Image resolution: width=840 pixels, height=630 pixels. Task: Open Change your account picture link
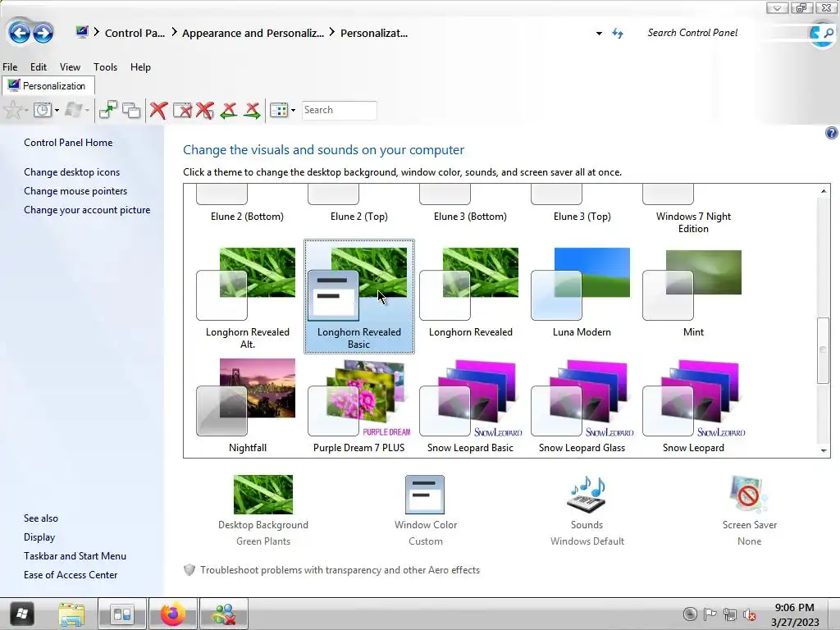(x=87, y=210)
